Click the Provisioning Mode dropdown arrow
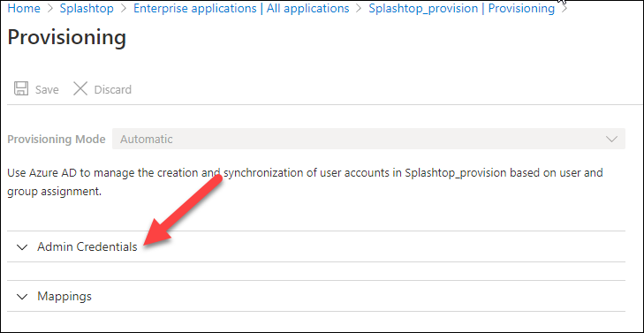This screenshot has width=644, height=333. click(611, 140)
